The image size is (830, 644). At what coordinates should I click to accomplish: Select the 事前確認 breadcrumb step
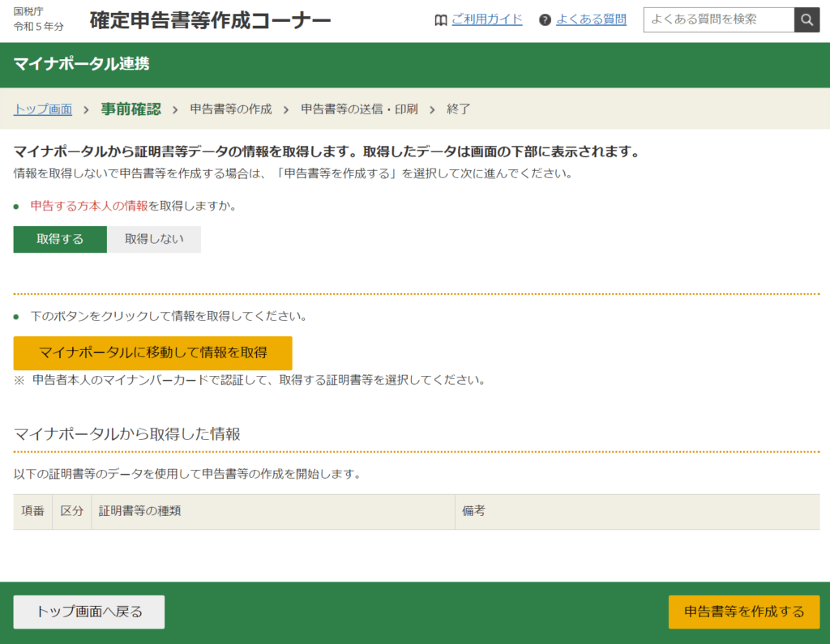tap(130, 109)
